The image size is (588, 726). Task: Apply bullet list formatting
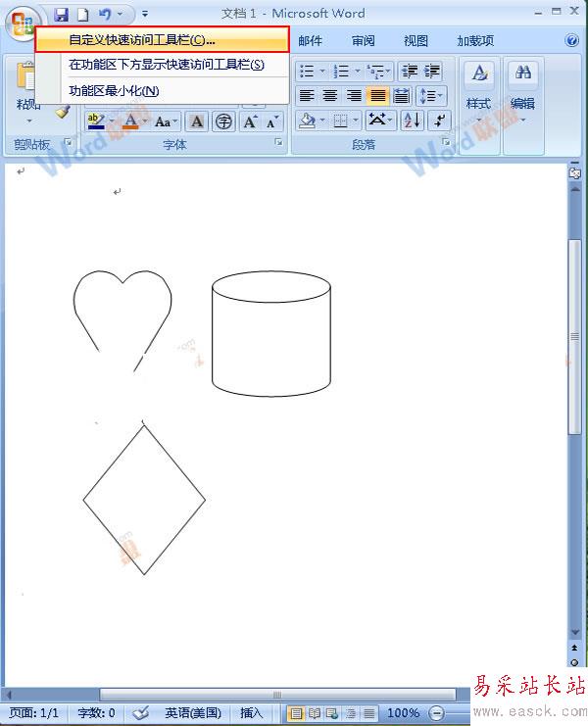tap(307, 72)
